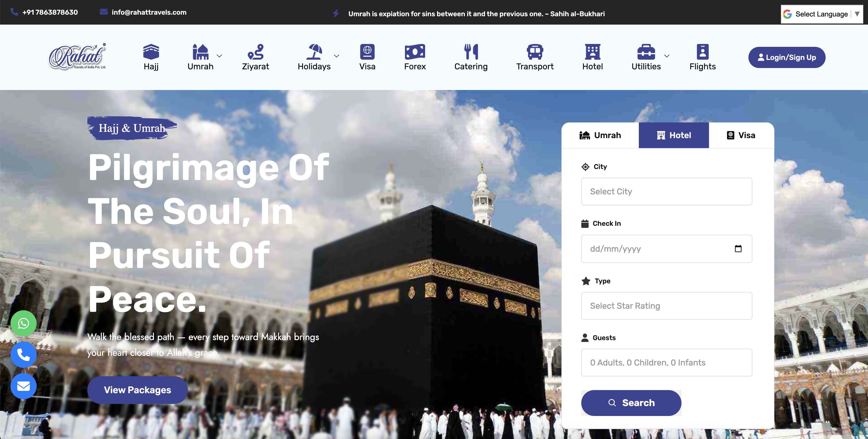
Task: Open the Select Language dropdown
Action: coord(821,14)
